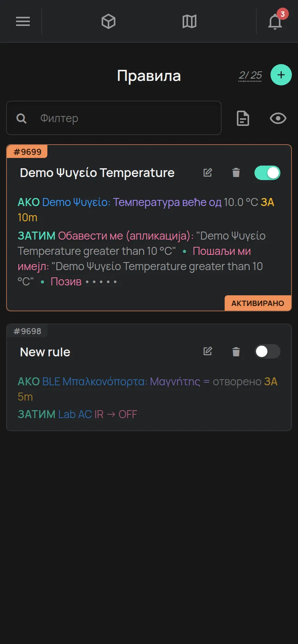This screenshot has width=298, height=644.
Task: Open notifications bell with 3 alerts
Action: (276, 21)
